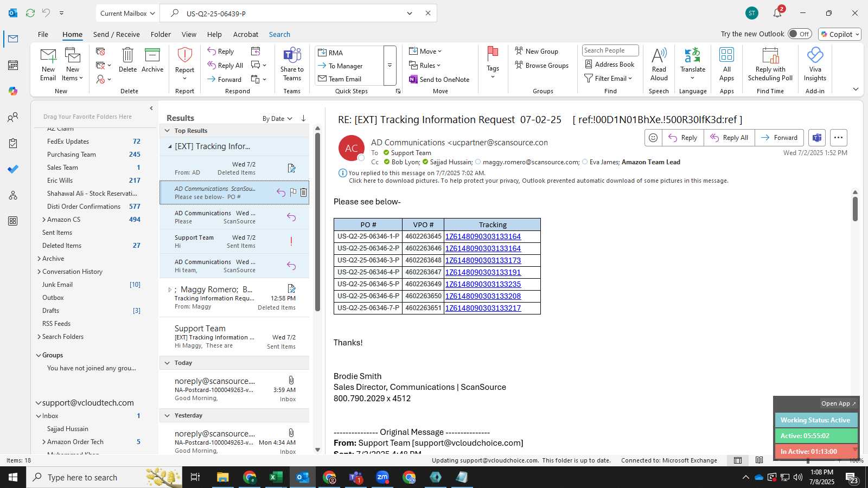
Task: Click Send/Receive All Folders sync icon
Action: pos(30,13)
